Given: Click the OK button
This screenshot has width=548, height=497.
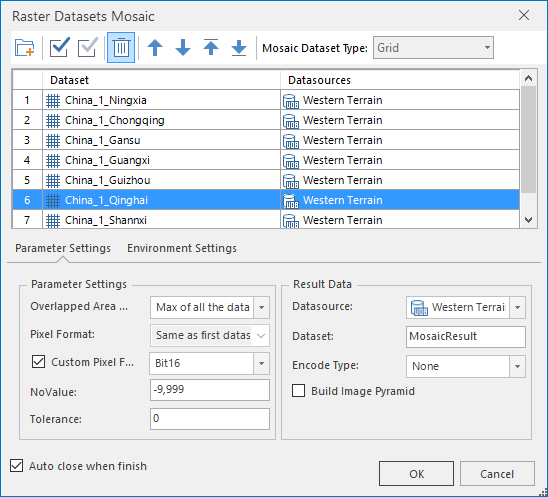Looking at the screenshot, I should [x=416, y=474].
